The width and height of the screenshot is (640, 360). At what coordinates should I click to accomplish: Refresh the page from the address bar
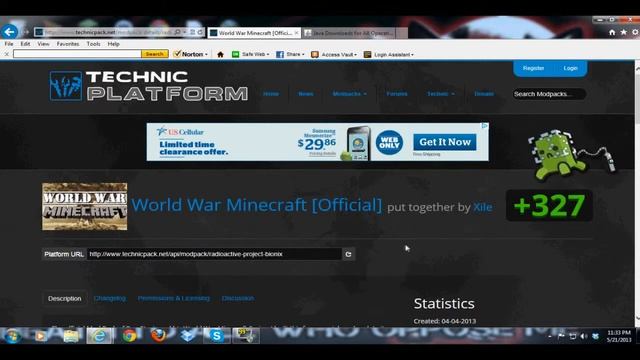[x=200, y=32]
